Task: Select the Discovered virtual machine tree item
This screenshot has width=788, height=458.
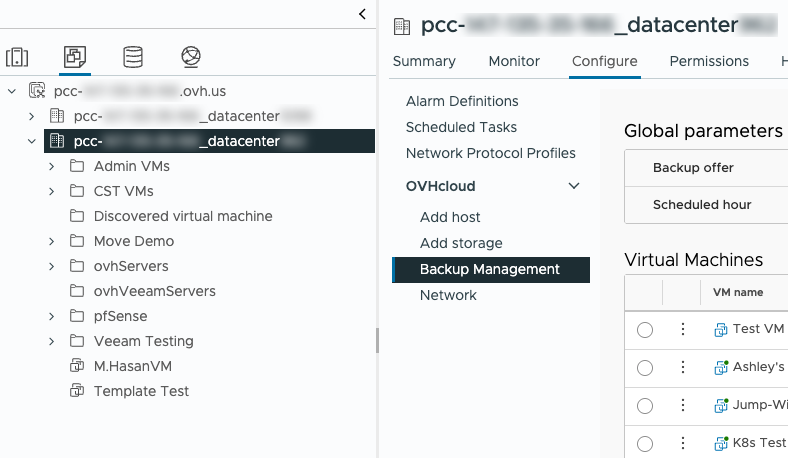Action: (x=183, y=216)
